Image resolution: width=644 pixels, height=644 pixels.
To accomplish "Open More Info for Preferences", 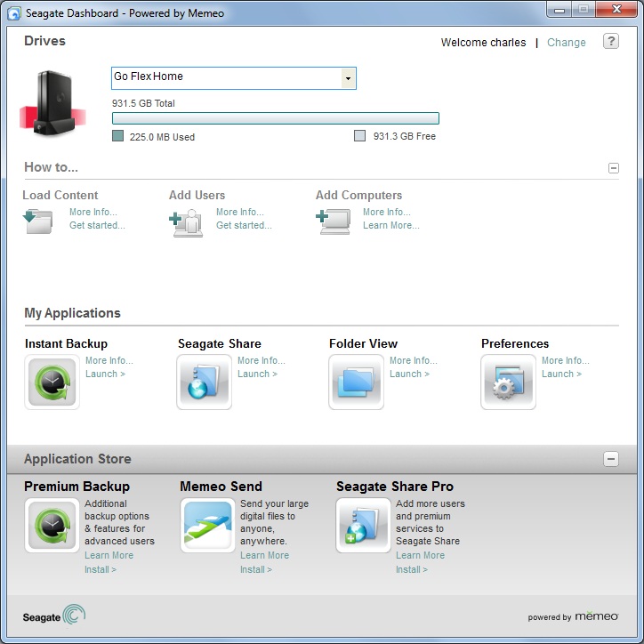I will pyautogui.click(x=566, y=360).
